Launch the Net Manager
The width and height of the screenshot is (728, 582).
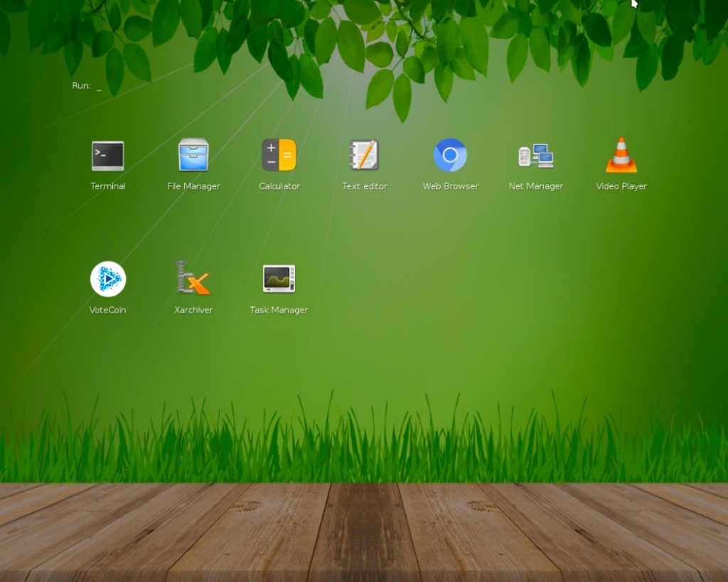pos(535,156)
